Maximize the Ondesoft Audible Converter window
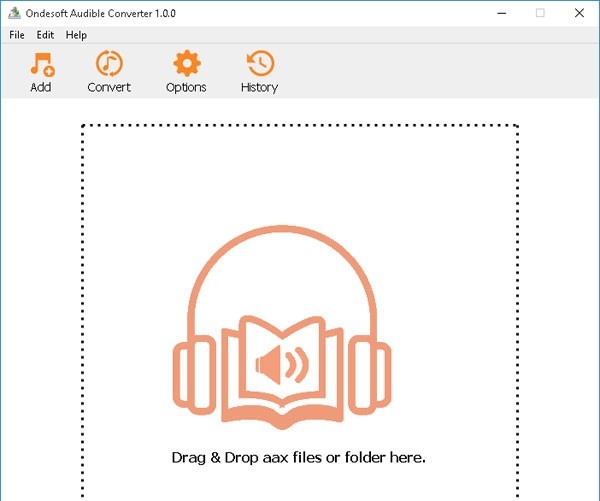 pos(540,13)
